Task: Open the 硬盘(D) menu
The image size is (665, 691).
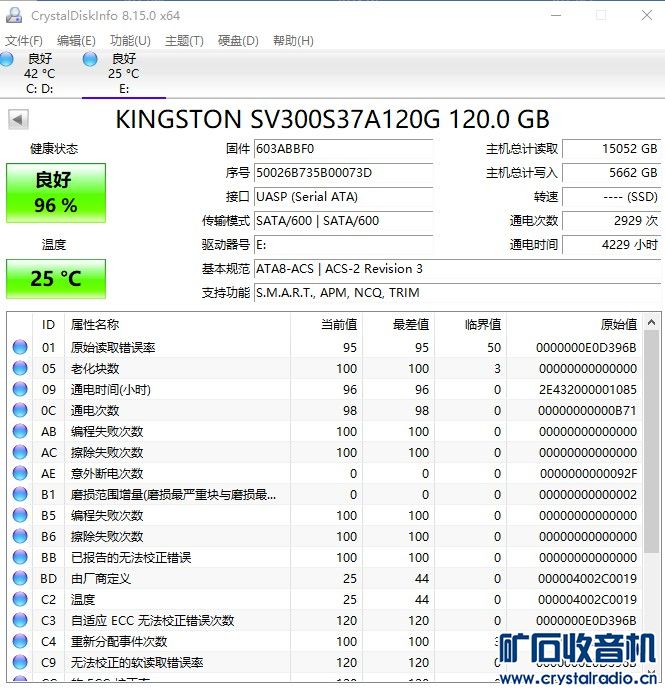Action: pyautogui.click(x=238, y=41)
